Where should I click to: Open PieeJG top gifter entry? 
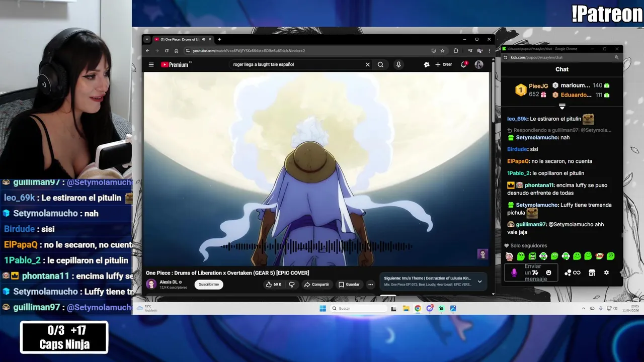click(531, 90)
